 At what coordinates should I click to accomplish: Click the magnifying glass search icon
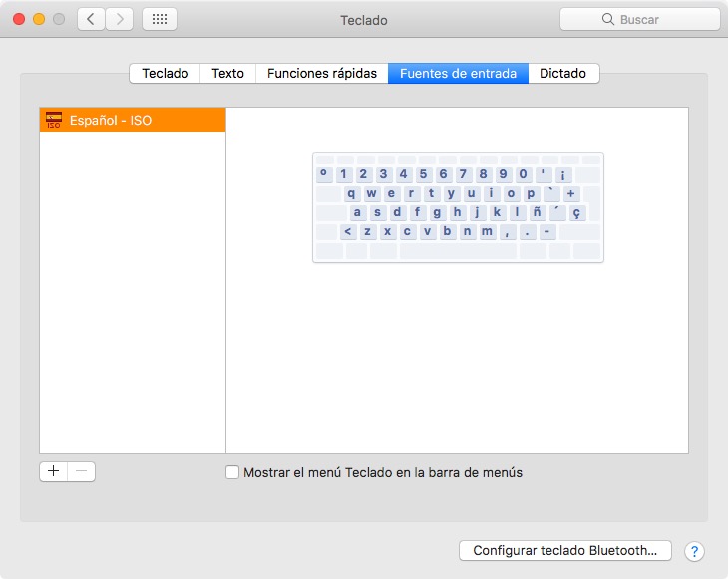pos(607,19)
